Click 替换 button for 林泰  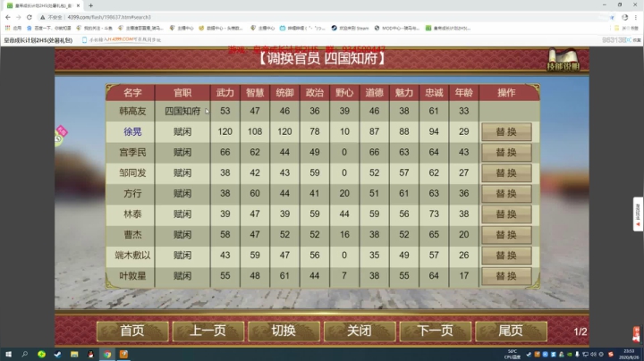[506, 214]
